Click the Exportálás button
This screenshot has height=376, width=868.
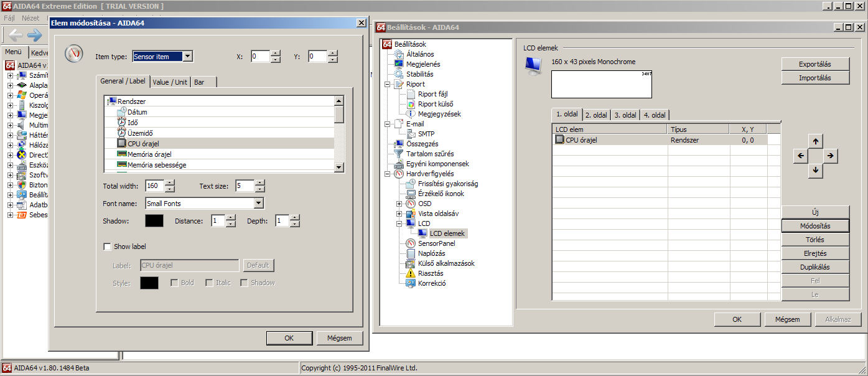tap(815, 64)
